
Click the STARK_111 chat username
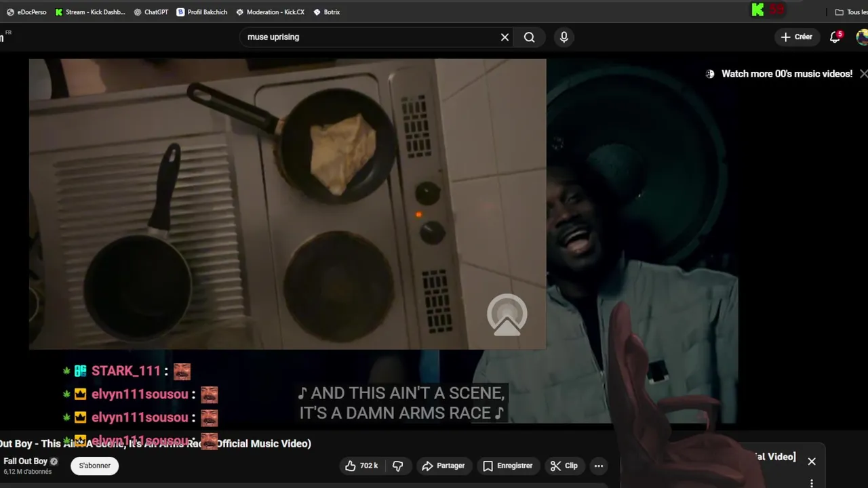pos(125,371)
